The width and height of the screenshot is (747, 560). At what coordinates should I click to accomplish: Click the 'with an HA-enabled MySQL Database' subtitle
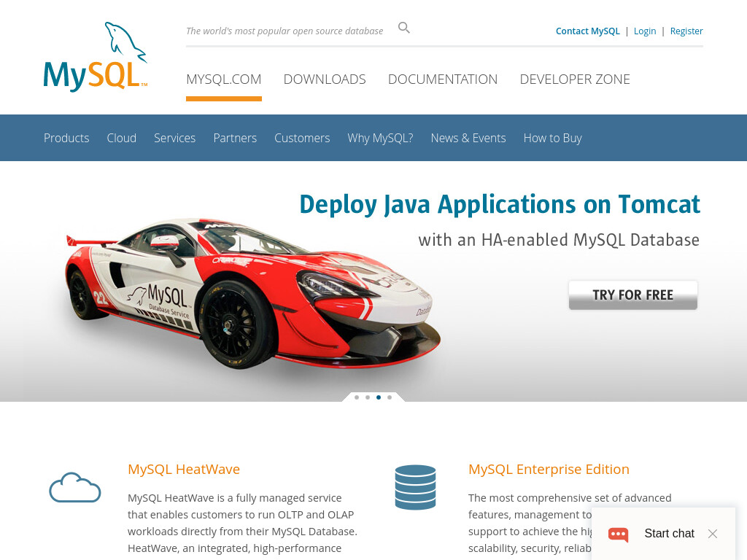pos(559,240)
